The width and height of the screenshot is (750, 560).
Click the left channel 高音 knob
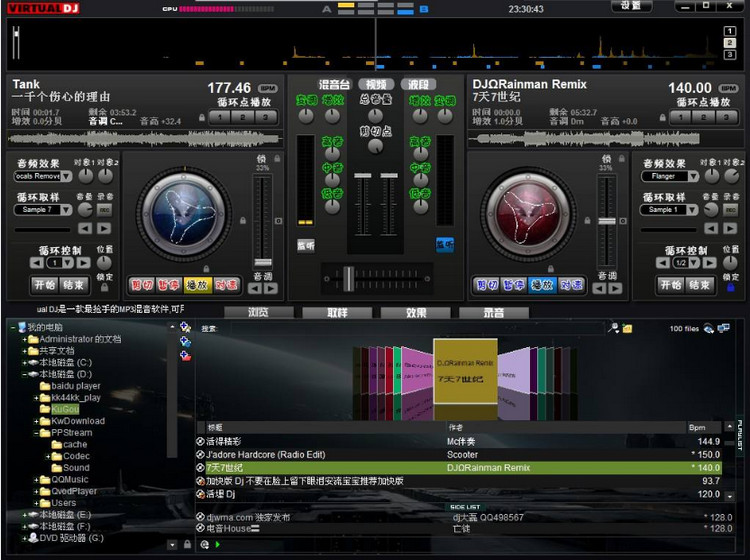click(332, 154)
